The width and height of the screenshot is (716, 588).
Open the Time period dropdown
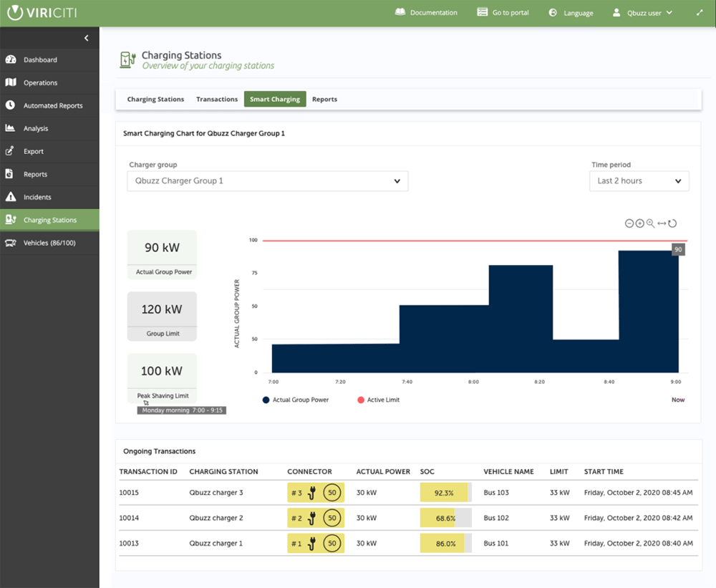(639, 181)
